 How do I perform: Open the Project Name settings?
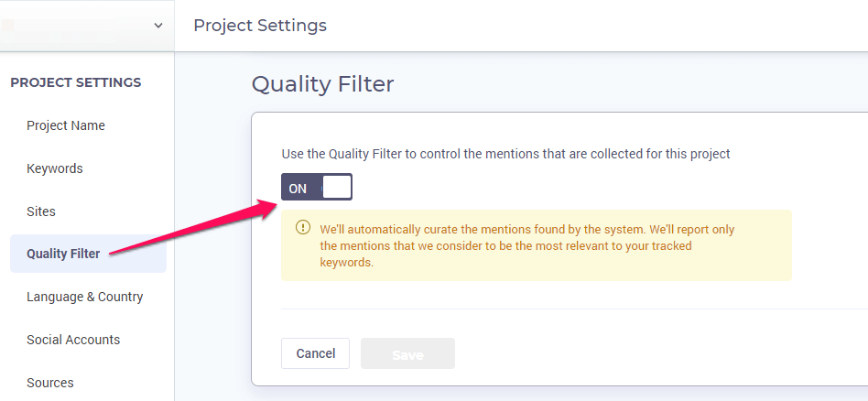(66, 125)
